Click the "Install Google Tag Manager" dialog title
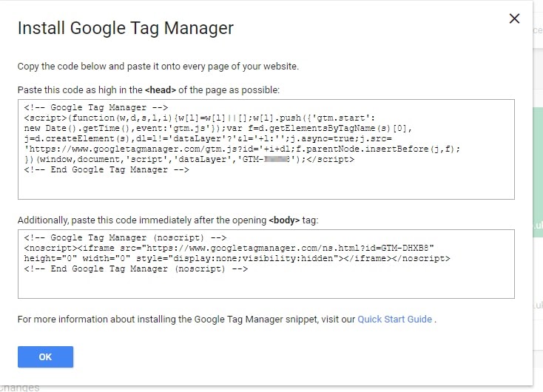This screenshot has height=392, width=543. [126, 28]
